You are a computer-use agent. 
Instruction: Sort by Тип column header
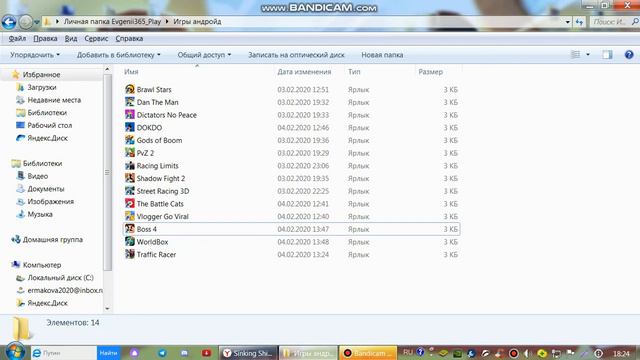(x=354, y=71)
